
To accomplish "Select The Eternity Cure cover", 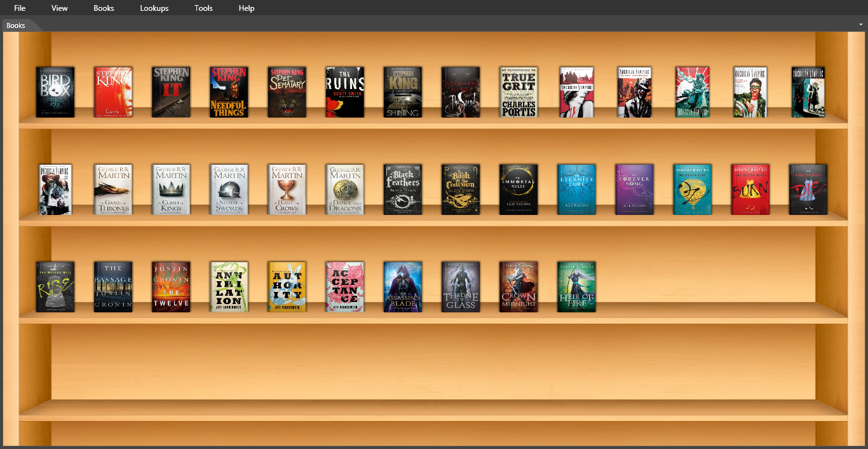I will [x=576, y=190].
